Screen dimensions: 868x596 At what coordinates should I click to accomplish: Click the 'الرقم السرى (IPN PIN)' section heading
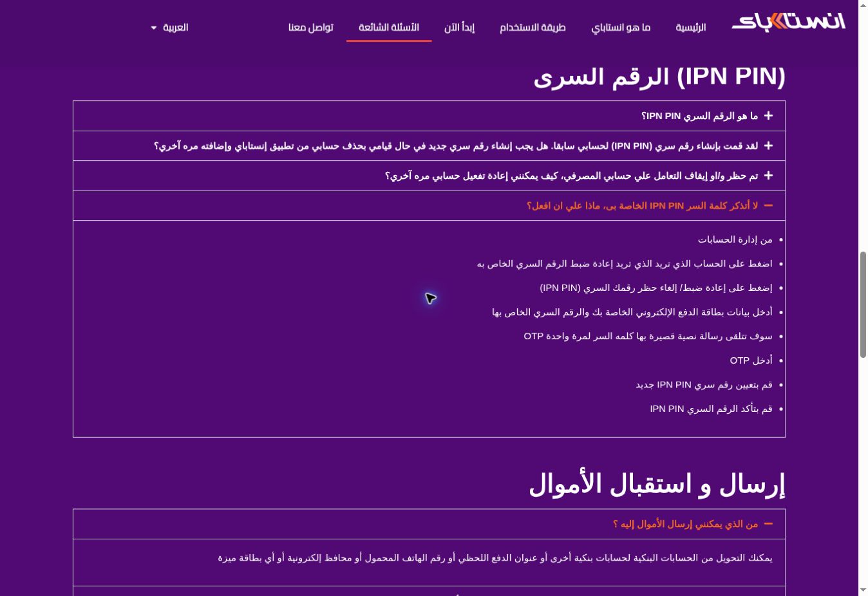coord(659,77)
